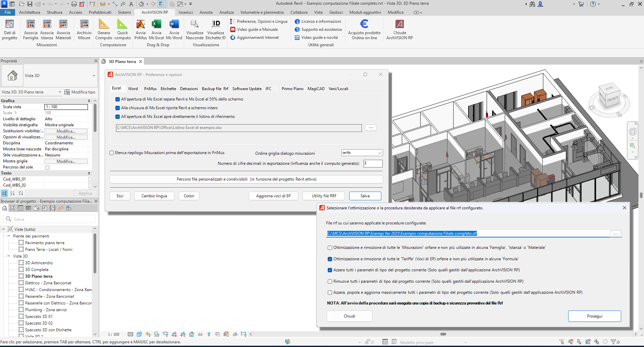Click Associa Istanza ribbon icon
This screenshot has width=644, height=347.
click(x=47, y=29)
